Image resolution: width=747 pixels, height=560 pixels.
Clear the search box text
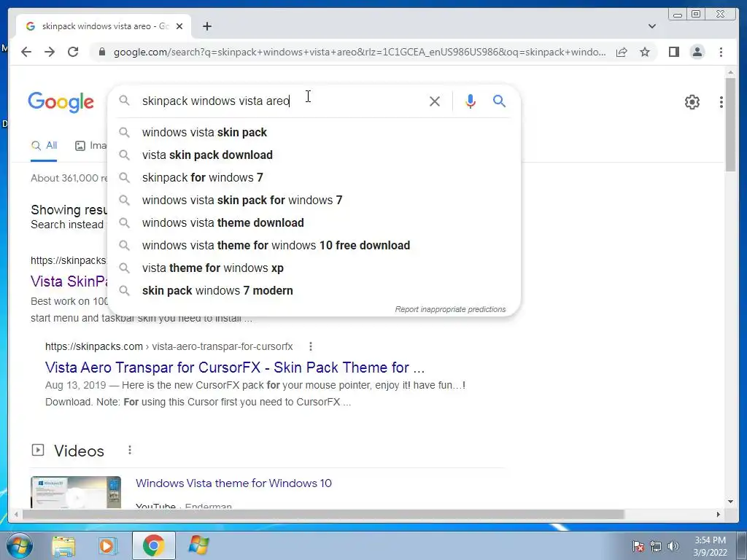(x=435, y=101)
